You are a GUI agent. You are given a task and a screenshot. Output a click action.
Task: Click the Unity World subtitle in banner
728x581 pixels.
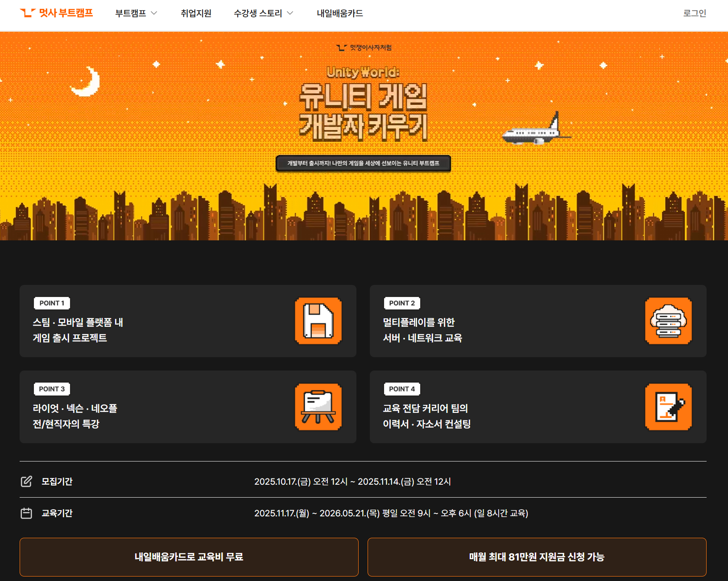pos(363,72)
